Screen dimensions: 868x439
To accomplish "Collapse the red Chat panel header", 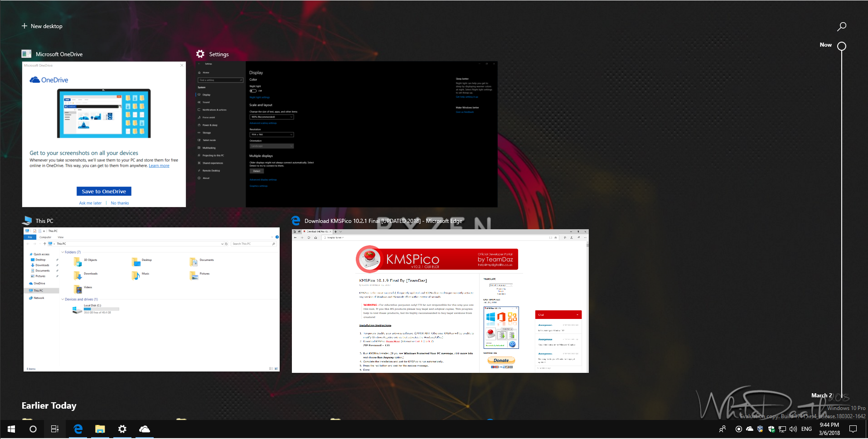I will click(577, 314).
